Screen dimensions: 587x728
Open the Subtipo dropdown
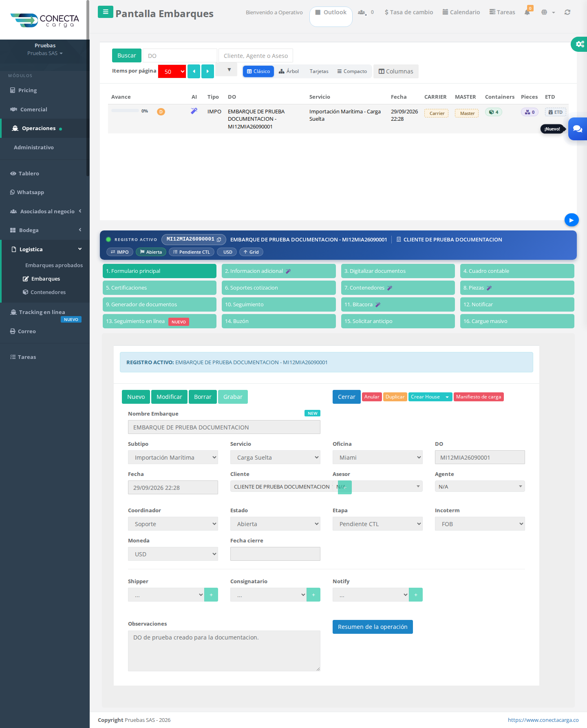(x=173, y=458)
